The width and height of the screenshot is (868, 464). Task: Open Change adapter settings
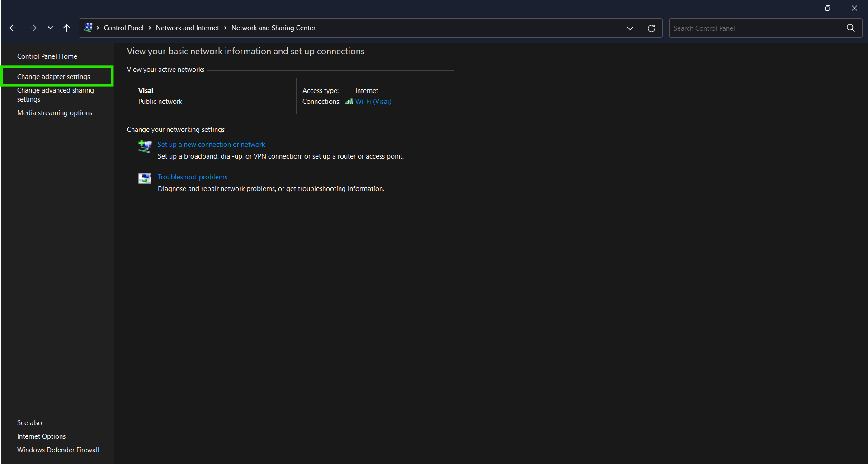click(53, 77)
